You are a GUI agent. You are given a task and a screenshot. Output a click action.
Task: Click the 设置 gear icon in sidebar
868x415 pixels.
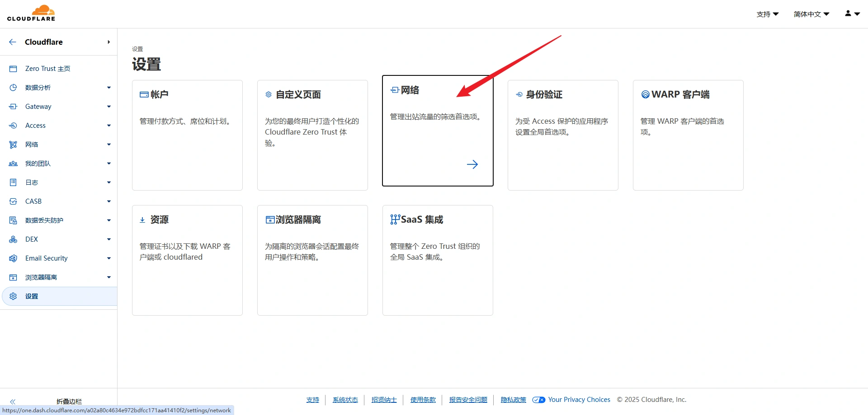[x=13, y=296]
